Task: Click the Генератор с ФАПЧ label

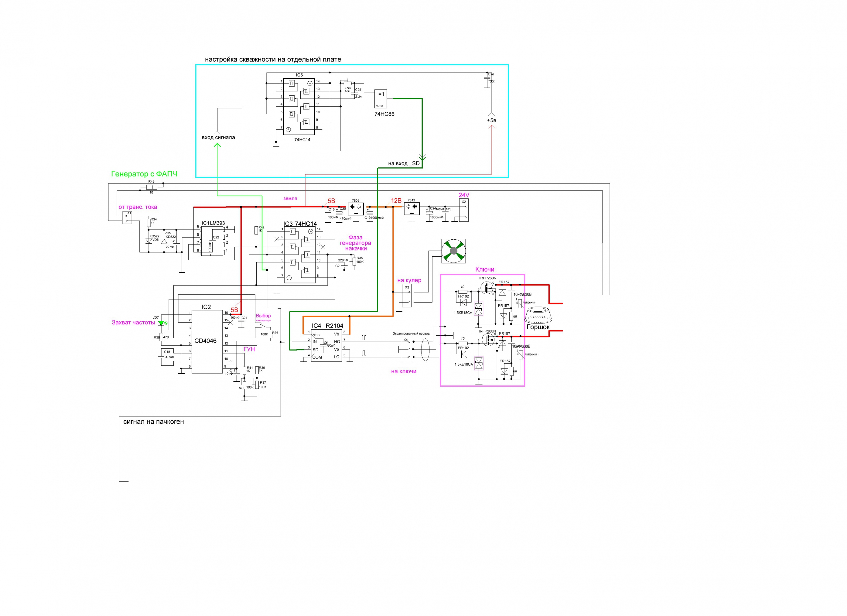Action: (144, 174)
